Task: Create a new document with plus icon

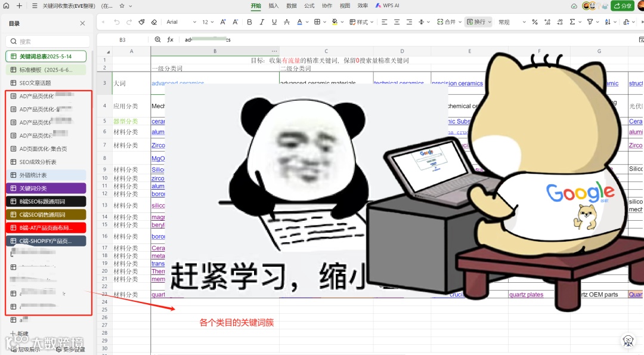Action: (x=19, y=6)
